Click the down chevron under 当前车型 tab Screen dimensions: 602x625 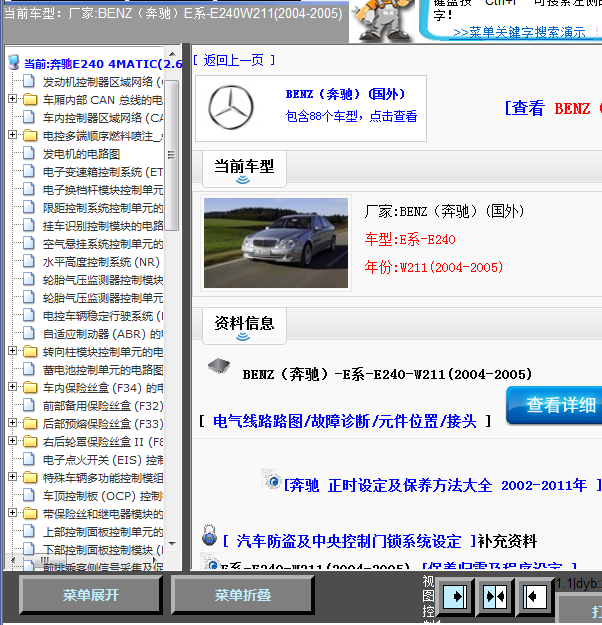[x=243, y=180]
